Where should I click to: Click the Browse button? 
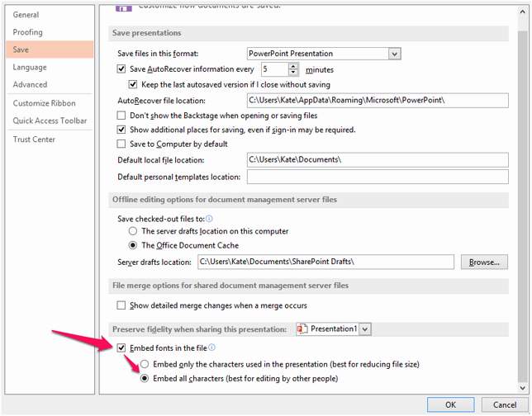tap(484, 262)
